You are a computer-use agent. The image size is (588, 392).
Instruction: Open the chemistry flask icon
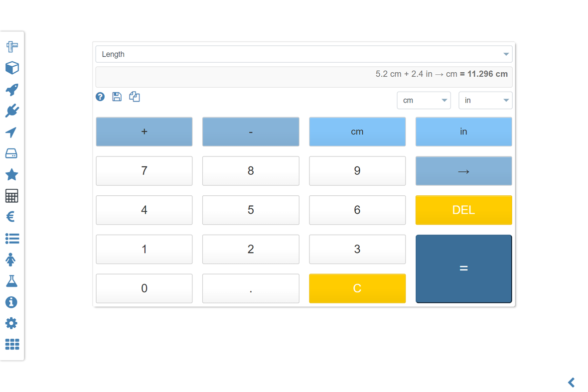[11, 281]
